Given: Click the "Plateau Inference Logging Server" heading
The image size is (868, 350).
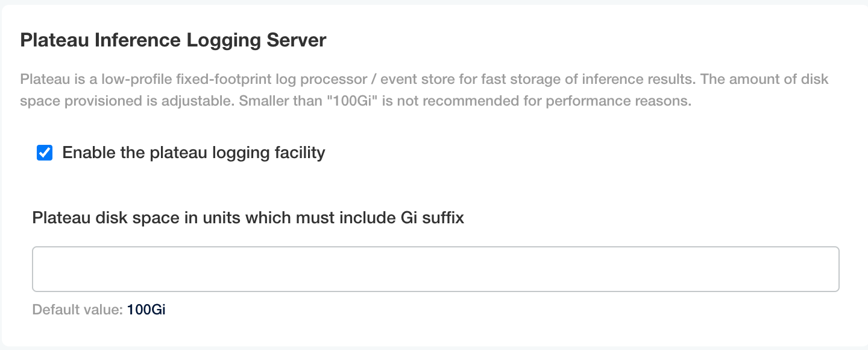Looking at the screenshot, I should [173, 40].
